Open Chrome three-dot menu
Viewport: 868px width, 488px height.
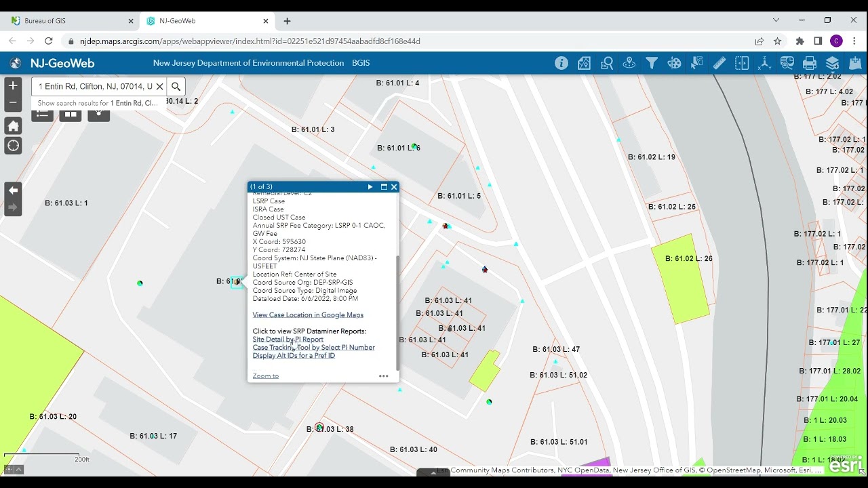[x=854, y=41]
